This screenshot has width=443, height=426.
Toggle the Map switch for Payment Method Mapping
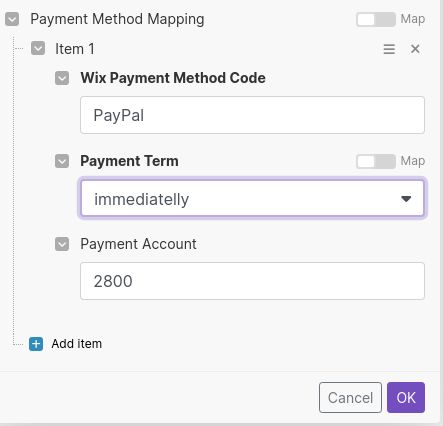coord(376,19)
